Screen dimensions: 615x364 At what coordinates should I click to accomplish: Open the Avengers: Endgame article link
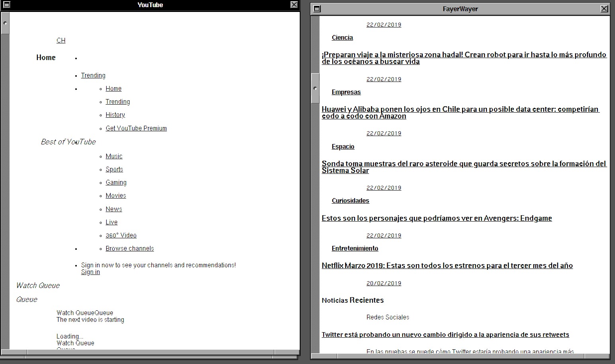click(437, 218)
